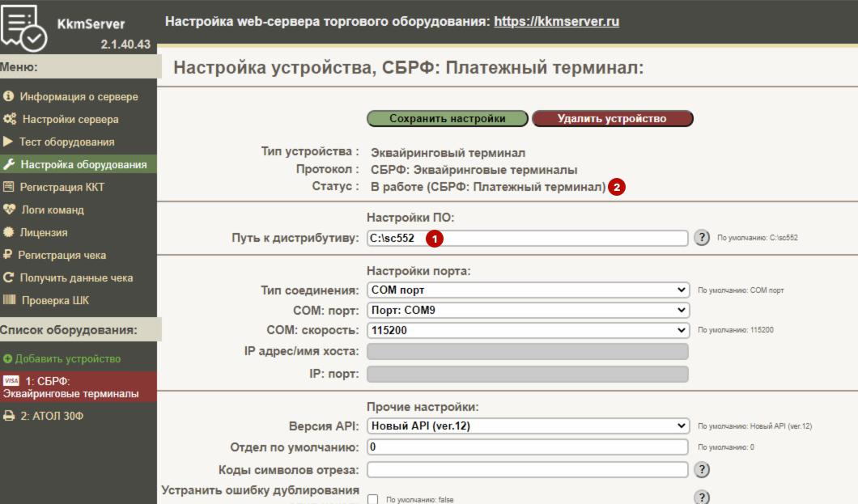Click the refresh icon beside 'Получить данные чека'
The width and height of the screenshot is (858, 504).
(8, 277)
